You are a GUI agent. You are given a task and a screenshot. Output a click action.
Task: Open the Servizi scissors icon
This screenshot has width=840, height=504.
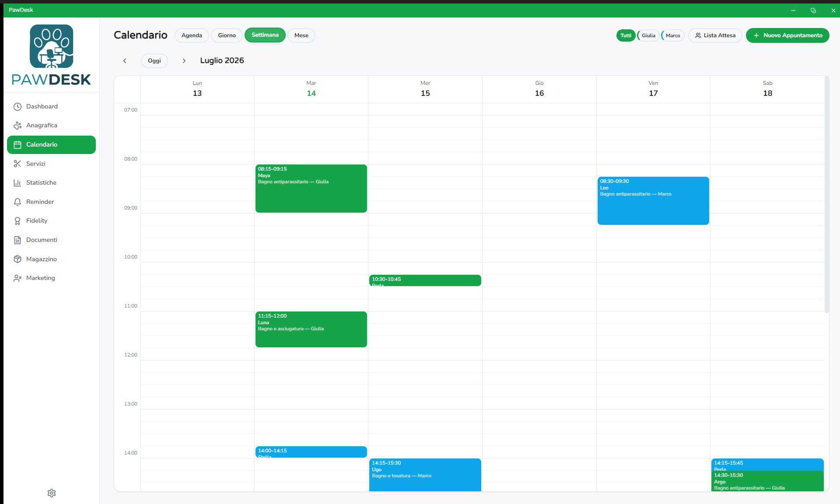pos(17,164)
